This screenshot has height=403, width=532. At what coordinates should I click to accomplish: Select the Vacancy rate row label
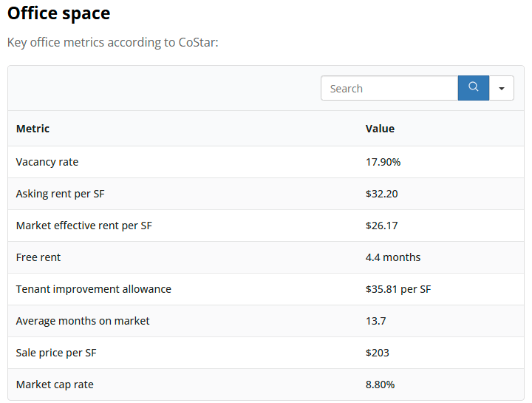click(47, 162)
